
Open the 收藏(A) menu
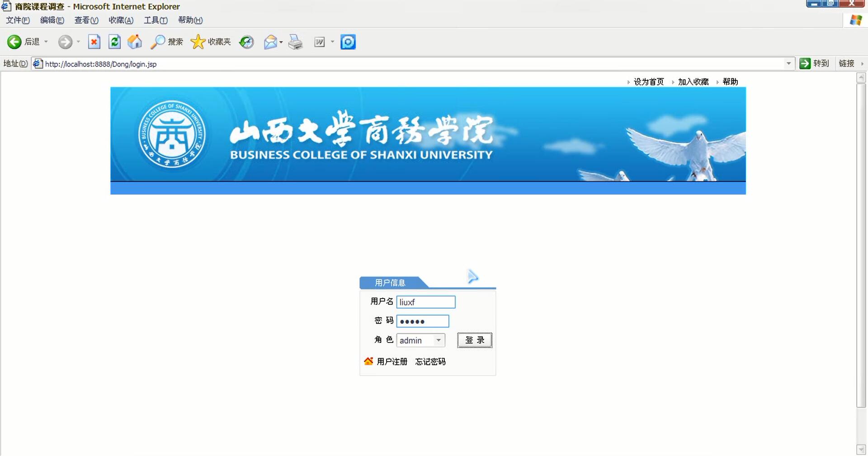click(x=121, y=20)
